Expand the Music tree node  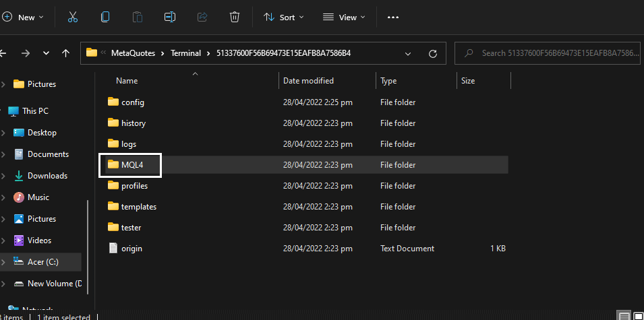pos(3,197)
